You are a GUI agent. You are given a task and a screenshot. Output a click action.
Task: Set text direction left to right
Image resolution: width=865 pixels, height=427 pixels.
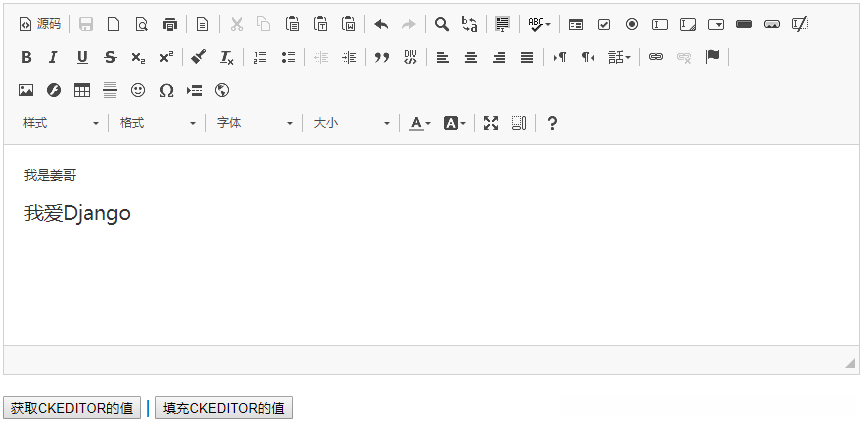(x=559, y=57)
